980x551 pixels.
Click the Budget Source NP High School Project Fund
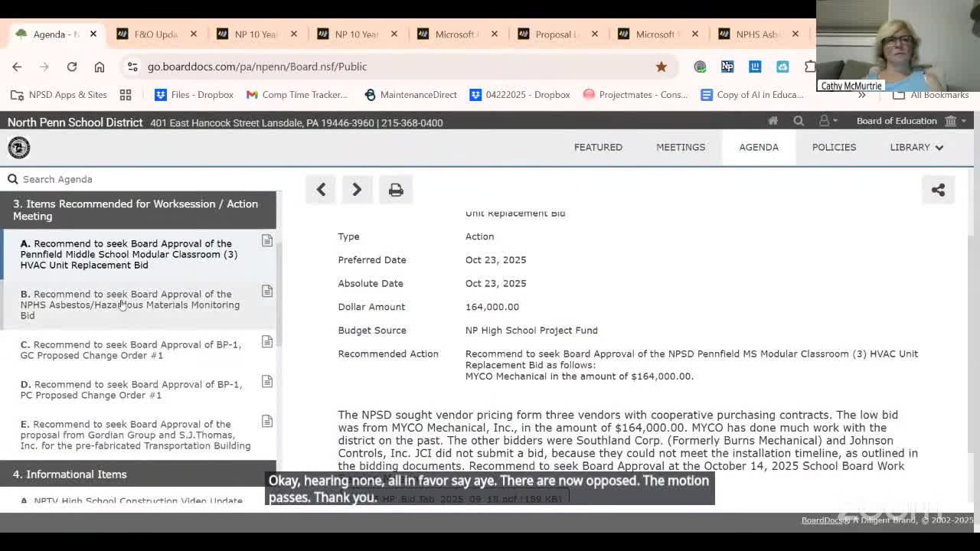pyautogui.click(x=531, y=331)
